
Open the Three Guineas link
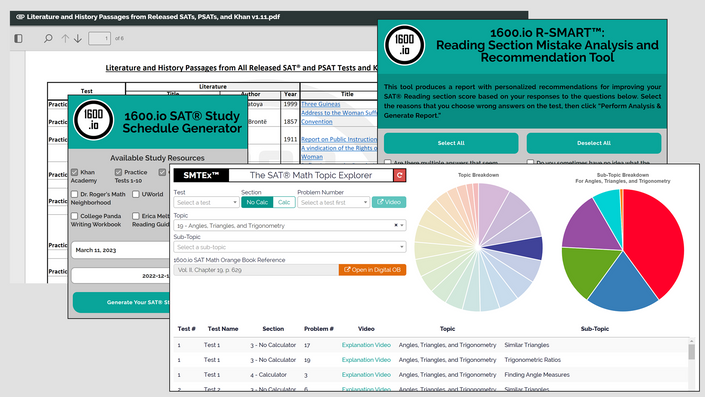tap(321, 104)
